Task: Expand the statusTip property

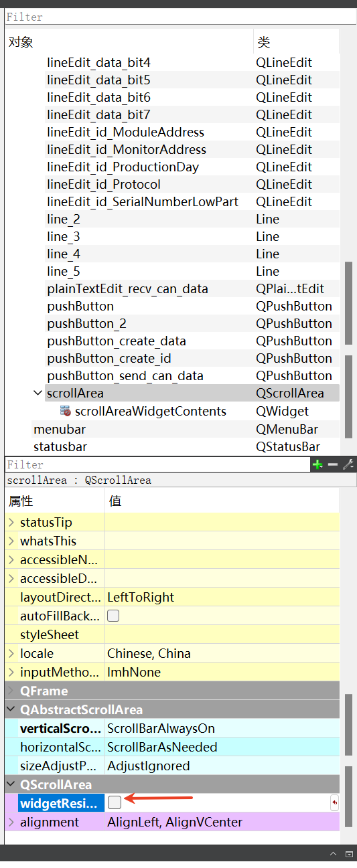Action: [x=11, y=522]
